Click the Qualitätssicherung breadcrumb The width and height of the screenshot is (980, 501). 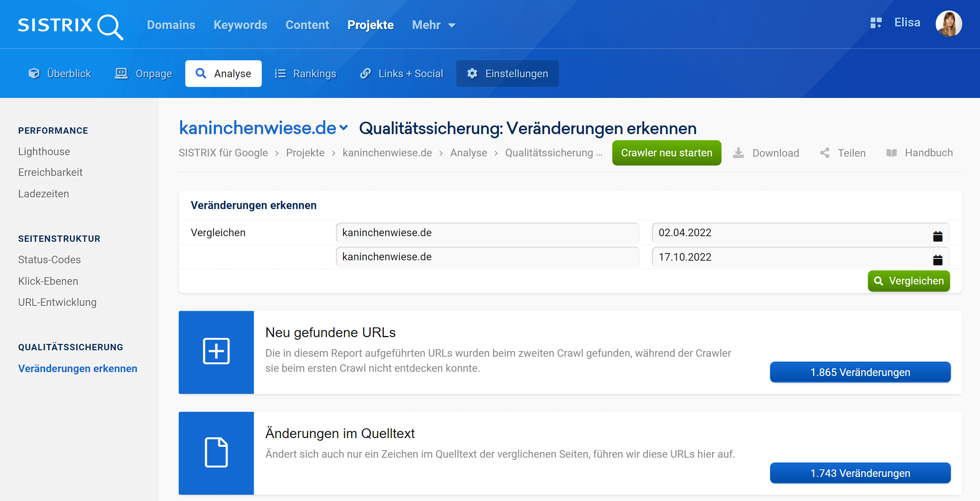pyautogui.click(x=554, y=153)
